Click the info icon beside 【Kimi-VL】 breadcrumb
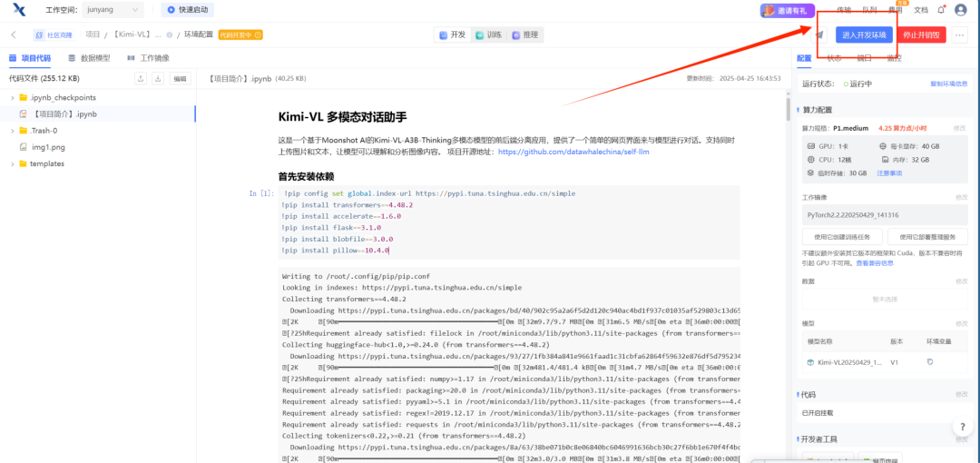This screenshot has width=980, height=463. [170, 35]
